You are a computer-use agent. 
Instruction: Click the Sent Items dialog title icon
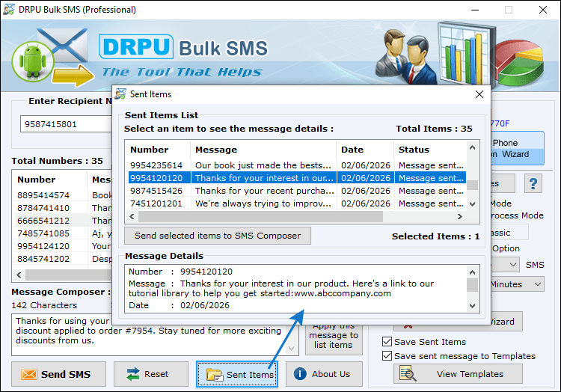[120, 94]
